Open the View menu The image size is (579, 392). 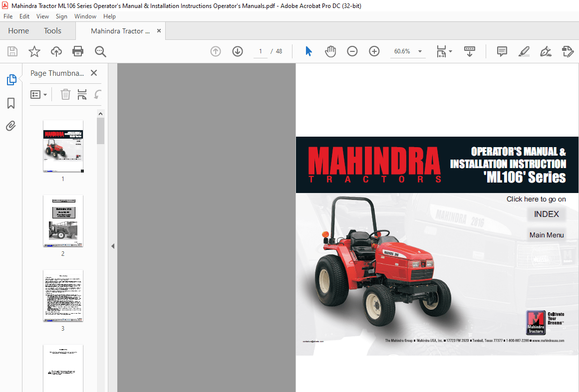click(42, 16)
